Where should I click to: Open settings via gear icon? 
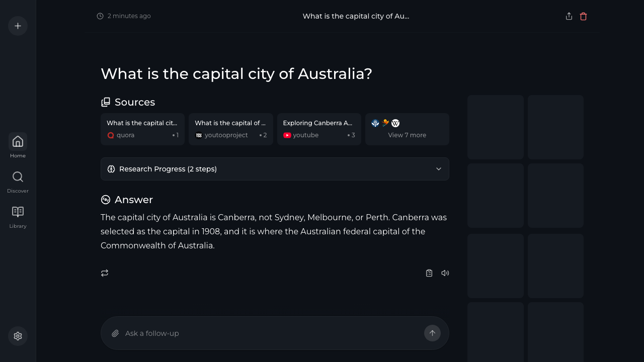(18, 336)
